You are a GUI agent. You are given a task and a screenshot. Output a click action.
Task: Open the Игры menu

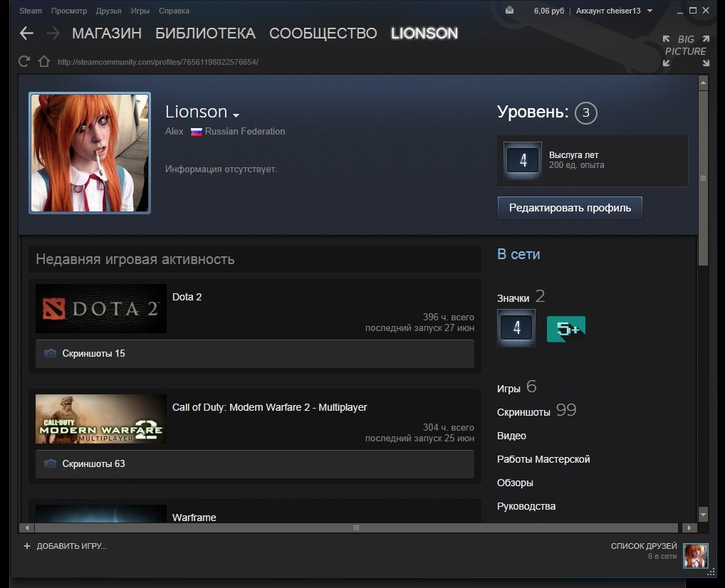(140, 11)
